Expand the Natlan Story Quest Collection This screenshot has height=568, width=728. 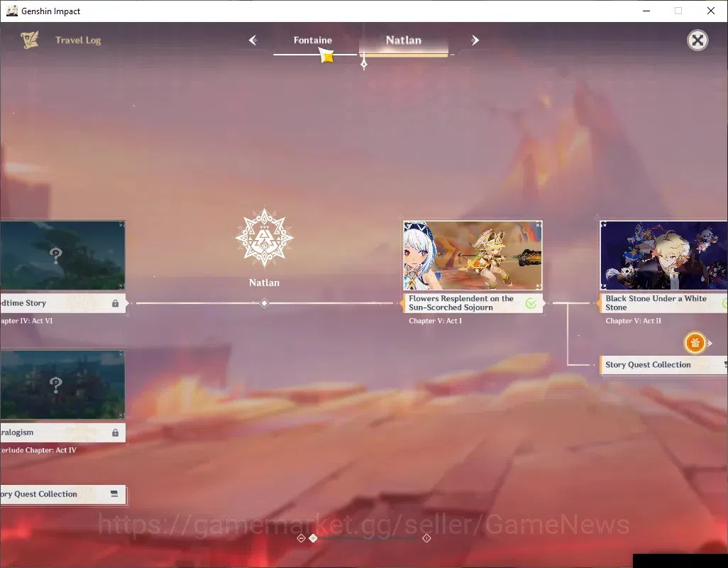(x=664, y=365)
